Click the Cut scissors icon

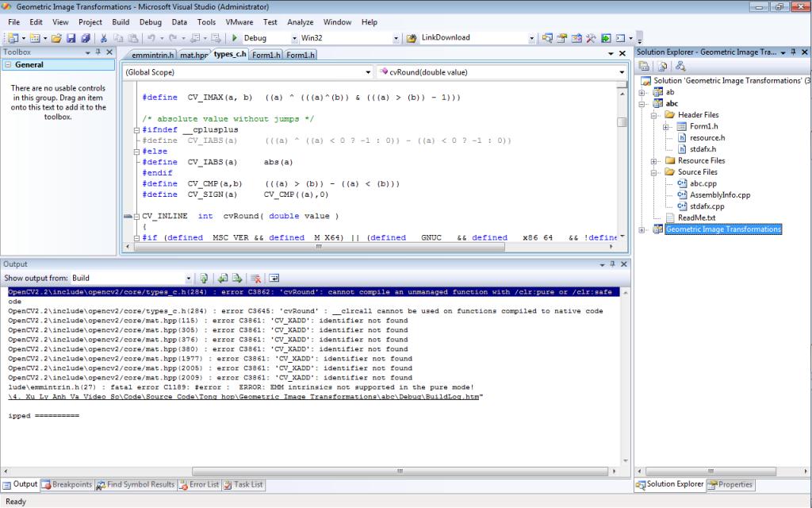pyautogui.click(x=104, y=37)
